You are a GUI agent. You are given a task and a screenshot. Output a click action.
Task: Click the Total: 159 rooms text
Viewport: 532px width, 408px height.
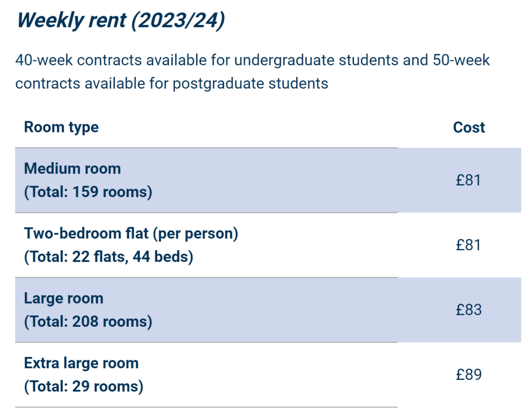(x=88, y=192)
